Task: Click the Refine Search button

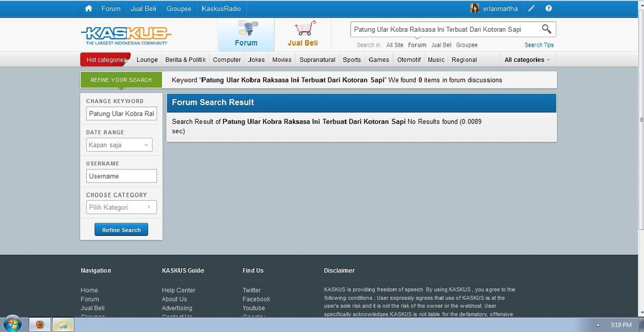Action: click(x=121, y=230)
